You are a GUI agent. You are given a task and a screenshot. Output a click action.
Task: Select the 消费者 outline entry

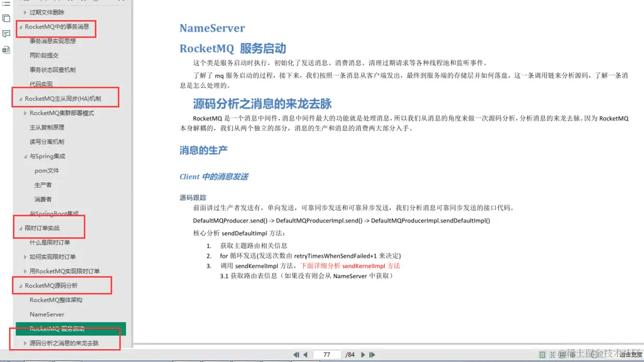point(43,199)
